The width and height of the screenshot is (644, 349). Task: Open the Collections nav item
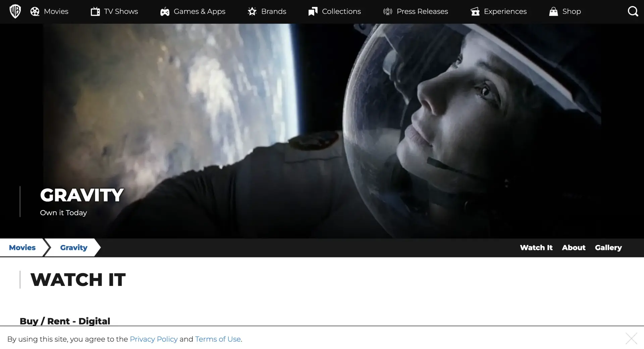coord(341,11)
